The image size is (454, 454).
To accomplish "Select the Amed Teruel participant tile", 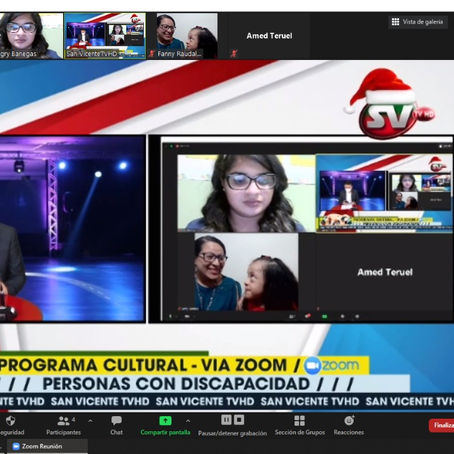I will 269,36.
